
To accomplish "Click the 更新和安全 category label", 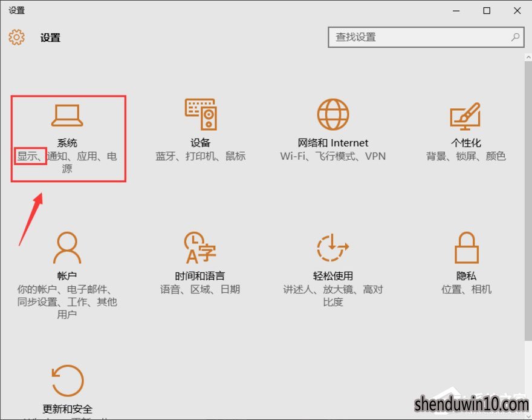I will (67, 409).
